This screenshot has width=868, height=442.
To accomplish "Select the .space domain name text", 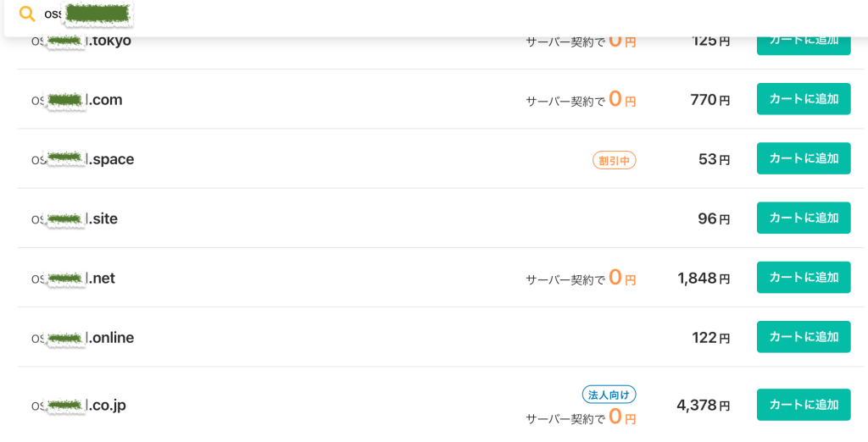I will click(x=83, y=159).
